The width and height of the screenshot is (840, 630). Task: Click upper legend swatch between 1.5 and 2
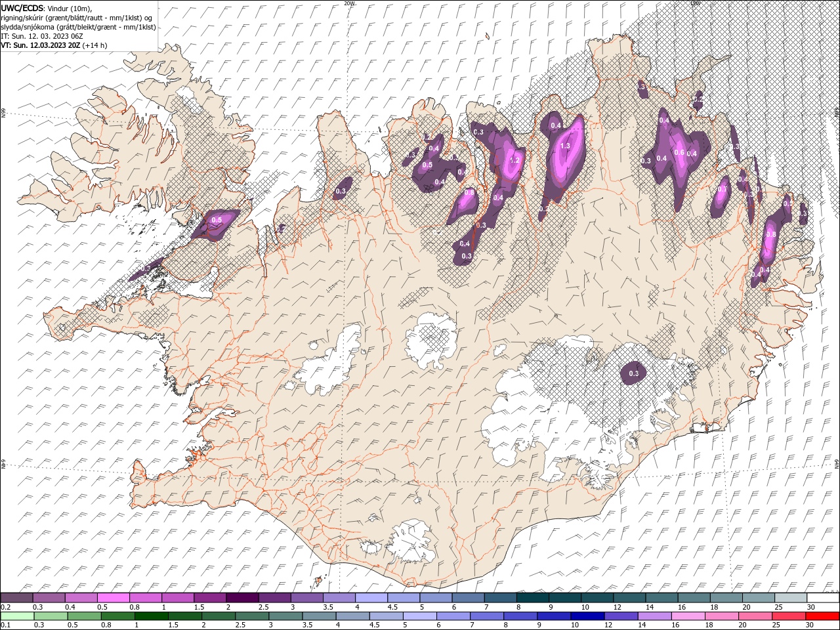[210, 598]
